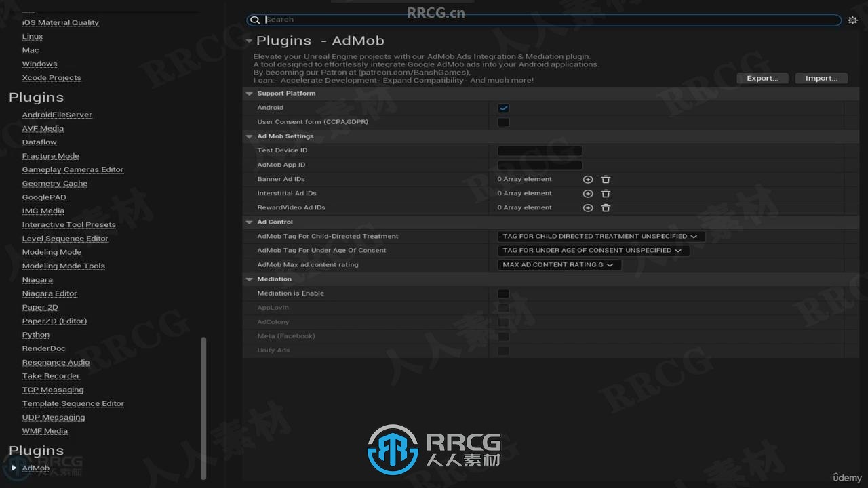The height and width of the screenshot is (488, 868).
Task: Collapse the Support Platform section
Action: (249, 94)
